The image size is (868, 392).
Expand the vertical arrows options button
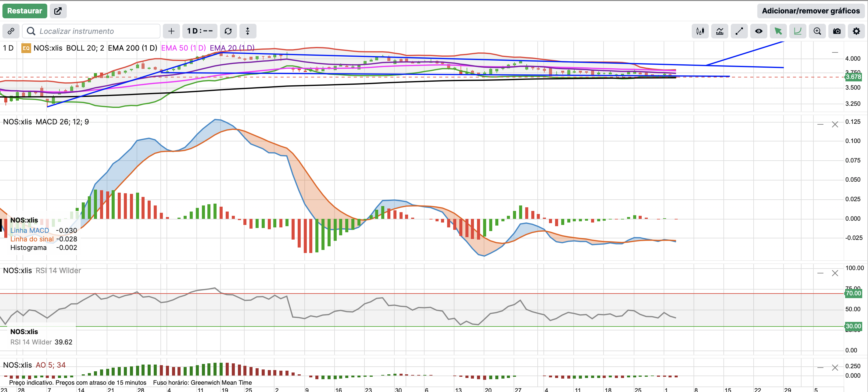(248, 31)
